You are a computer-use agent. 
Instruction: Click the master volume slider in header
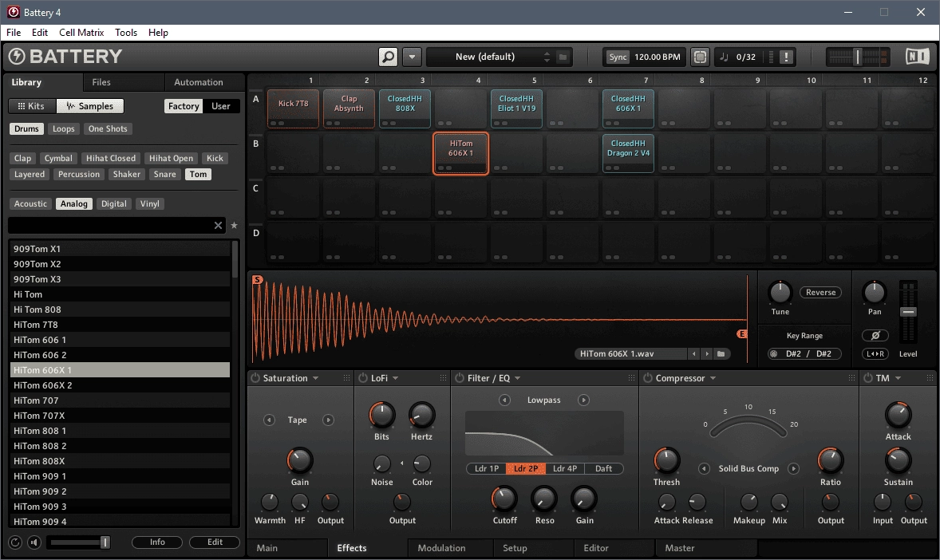857,57
